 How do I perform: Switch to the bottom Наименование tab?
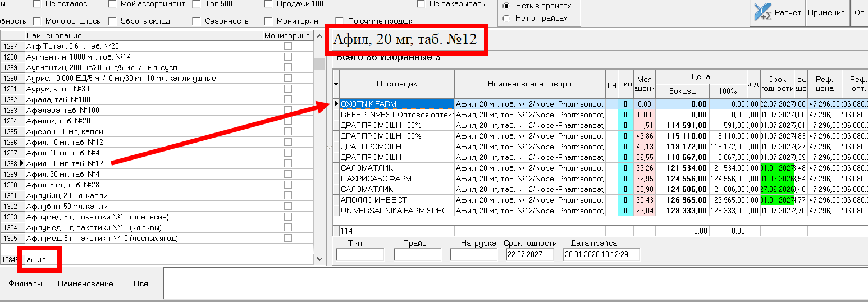pos(85,284)
